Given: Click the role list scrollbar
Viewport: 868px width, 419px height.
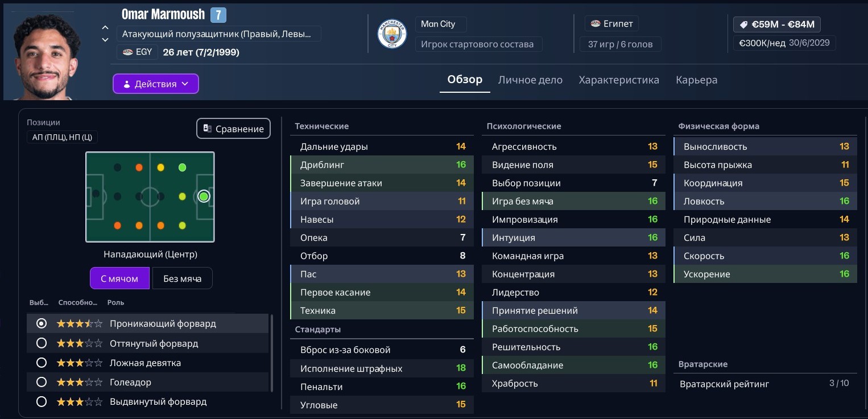Looking at the screenshot, I should coord(272,353).
